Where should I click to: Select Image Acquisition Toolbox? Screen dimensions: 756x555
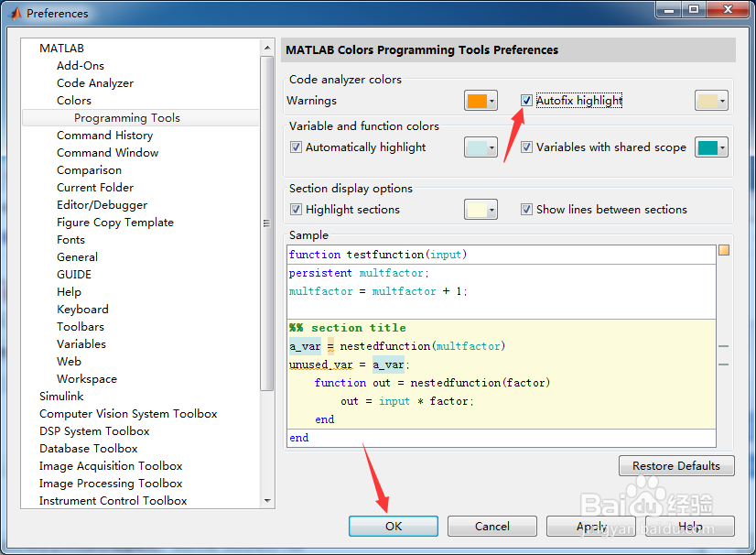point(111,466)
